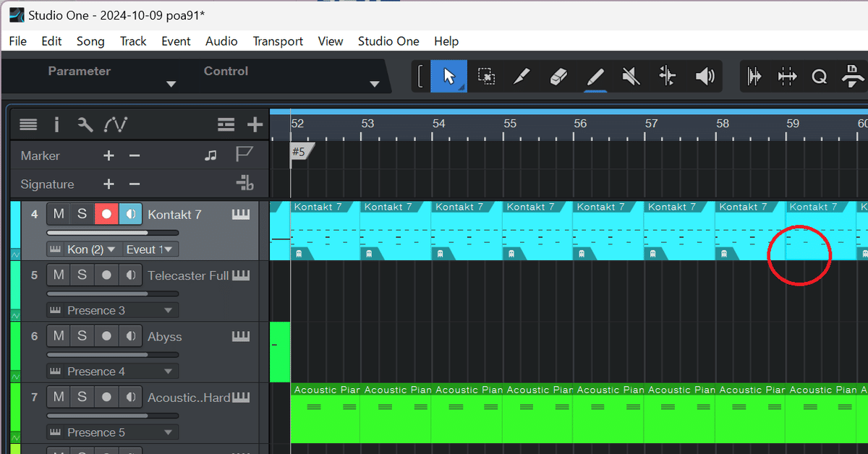Pick the Split (knife) tool
Viewport: 868px width, 454px height.
pyautogui.click(x=522, y=76)
